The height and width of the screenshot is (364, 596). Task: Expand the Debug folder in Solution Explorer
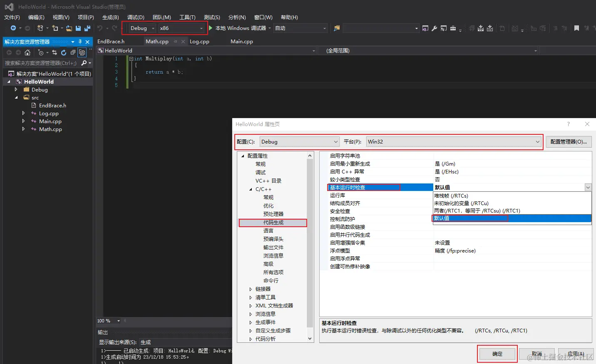[x=16, y=89]
